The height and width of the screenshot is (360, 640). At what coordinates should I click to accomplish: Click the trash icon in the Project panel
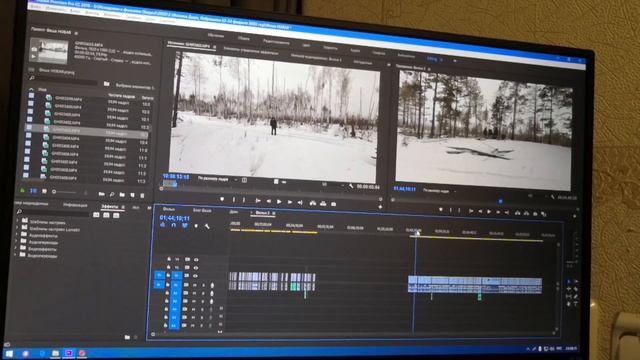pyautogui.click(x=142, y=196)
